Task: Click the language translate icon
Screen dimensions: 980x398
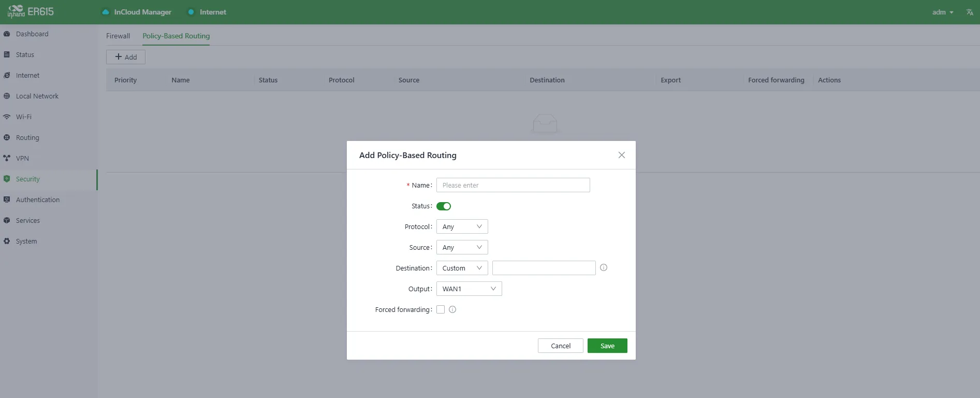Action: [970, 12]
